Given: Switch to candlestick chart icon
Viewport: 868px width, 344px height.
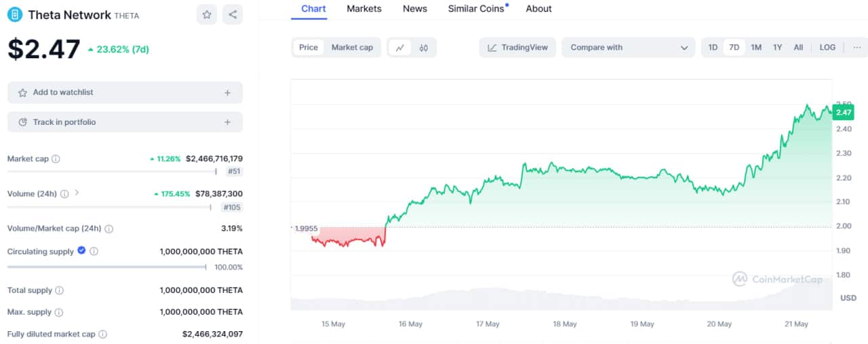Looking at the screenshot, I should pyautogui.click(x=424, y=47).
